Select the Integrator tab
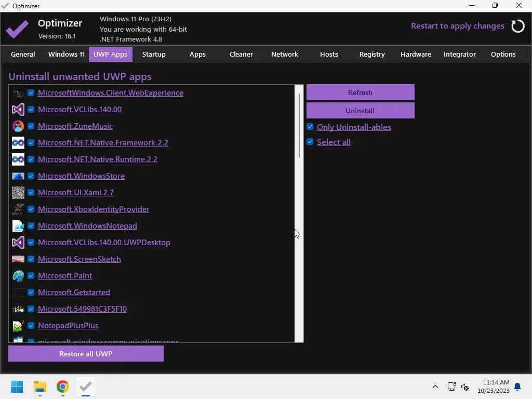The height and width of the screenshot is (399, 532). click(459, 54)
